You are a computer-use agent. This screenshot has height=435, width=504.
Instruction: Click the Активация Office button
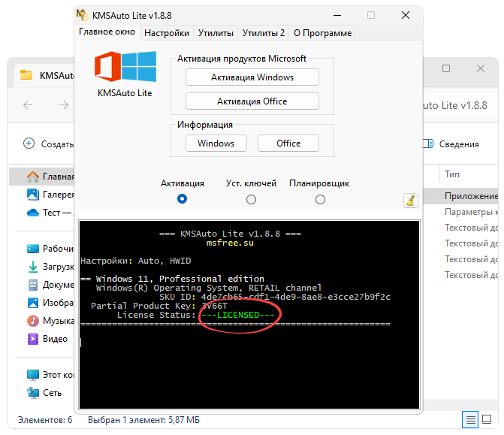click(252, 101)
